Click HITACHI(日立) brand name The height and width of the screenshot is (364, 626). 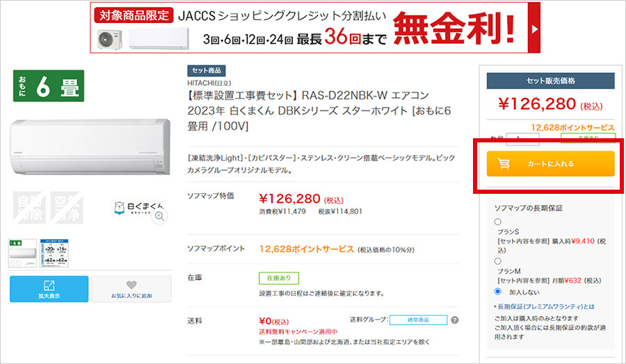209,83
